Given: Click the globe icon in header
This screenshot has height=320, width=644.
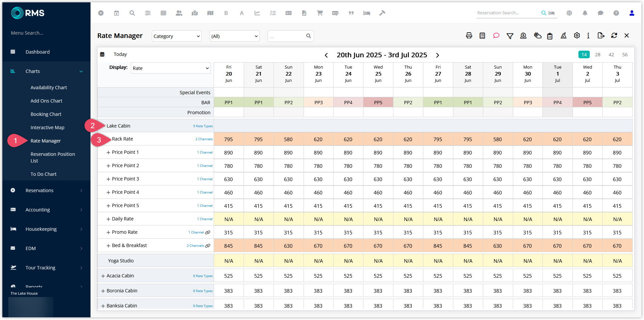Looking at the screenshot, I should [569, 13].
